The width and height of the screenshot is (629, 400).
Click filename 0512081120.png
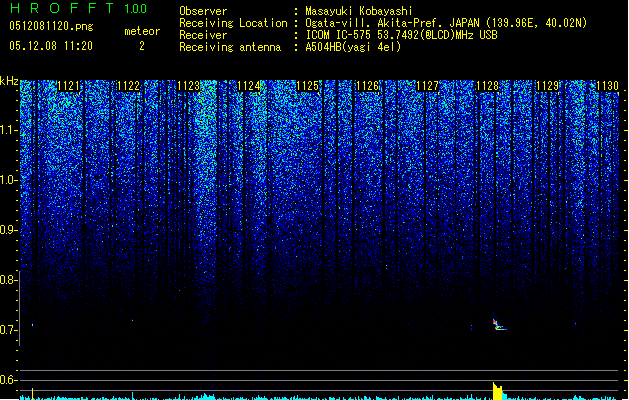51,26
